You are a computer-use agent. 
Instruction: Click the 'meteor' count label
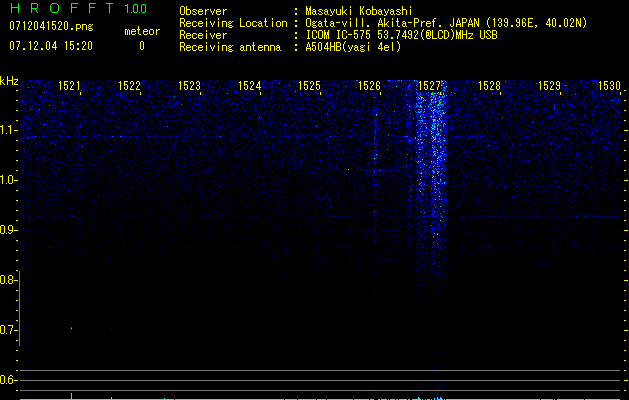click(142, 32)
